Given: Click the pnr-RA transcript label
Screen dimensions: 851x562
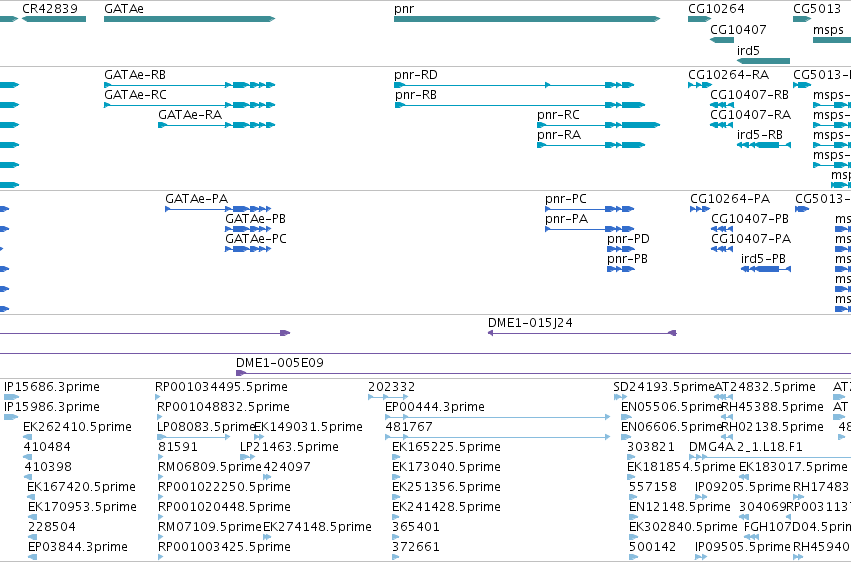Looking at the screenshot, I should (559, 135).
